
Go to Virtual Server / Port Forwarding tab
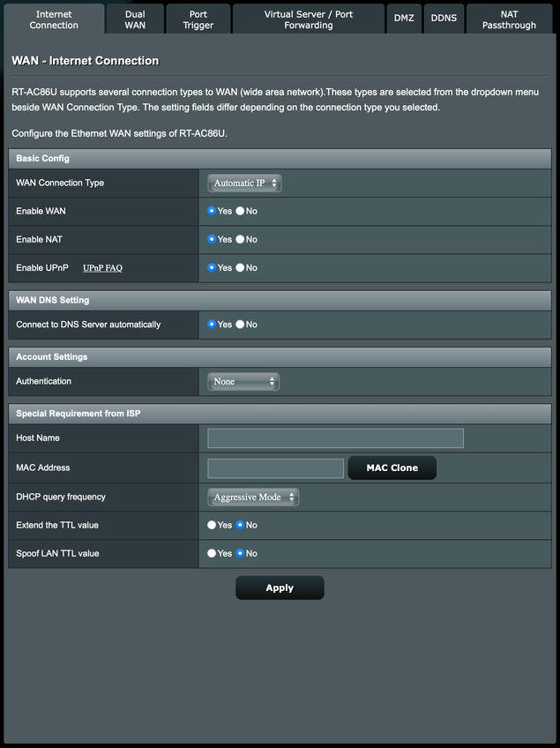click(x=308, y=19)
